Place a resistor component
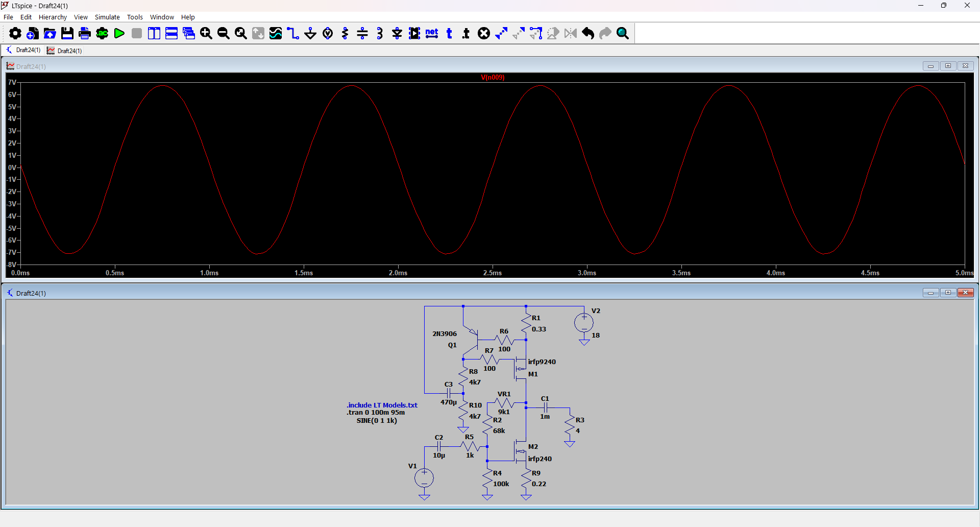980x527 pixels. click(x=345, y=34)
